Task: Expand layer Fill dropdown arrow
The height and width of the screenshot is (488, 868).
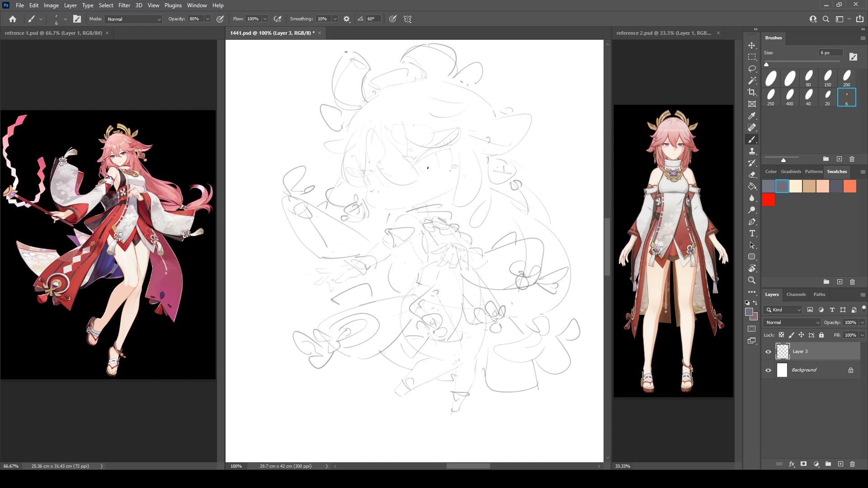Action: click(x=862, y=335)
